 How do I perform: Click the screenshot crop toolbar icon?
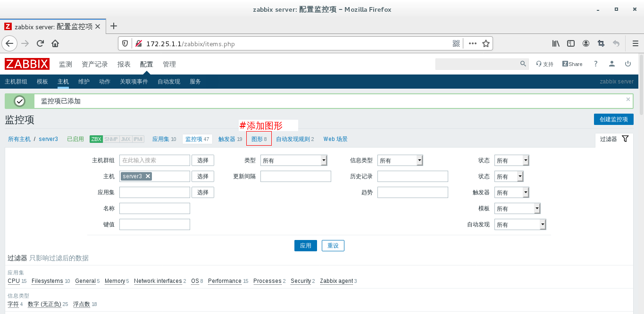click(x=601, y=43)
